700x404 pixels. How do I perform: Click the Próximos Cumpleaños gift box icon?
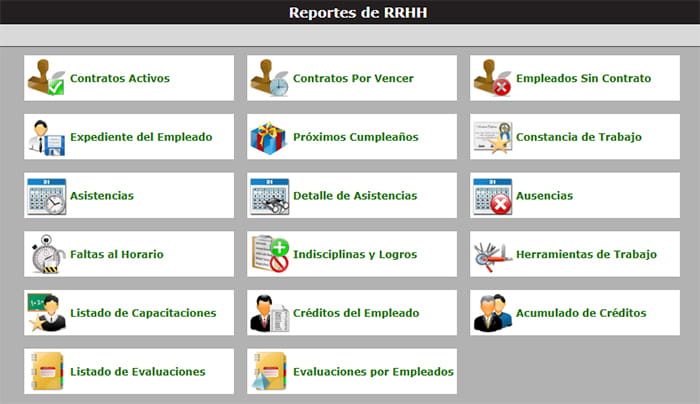coord(269,137)
